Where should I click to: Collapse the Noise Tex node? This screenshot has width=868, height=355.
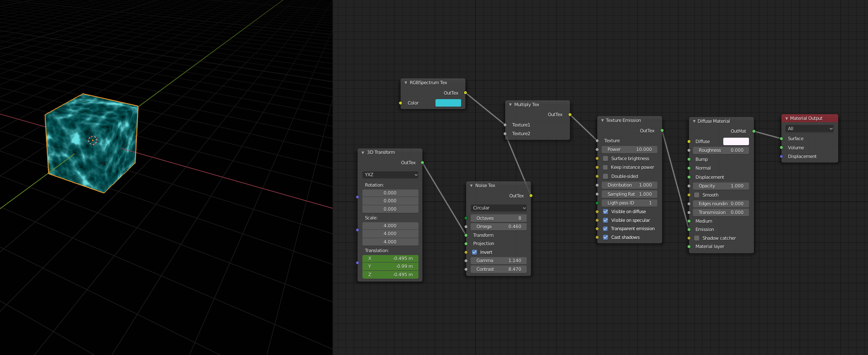tap(471, 185)
